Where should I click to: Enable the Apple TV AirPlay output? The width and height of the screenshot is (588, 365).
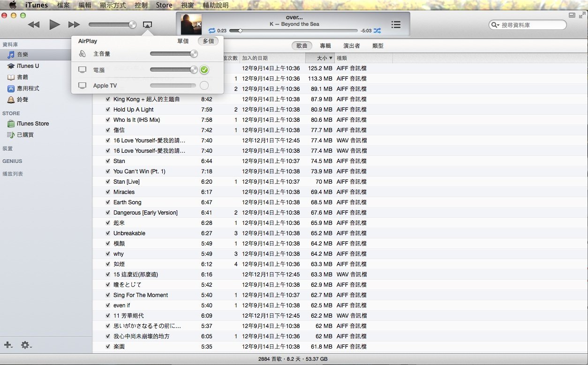coord(204,86)
